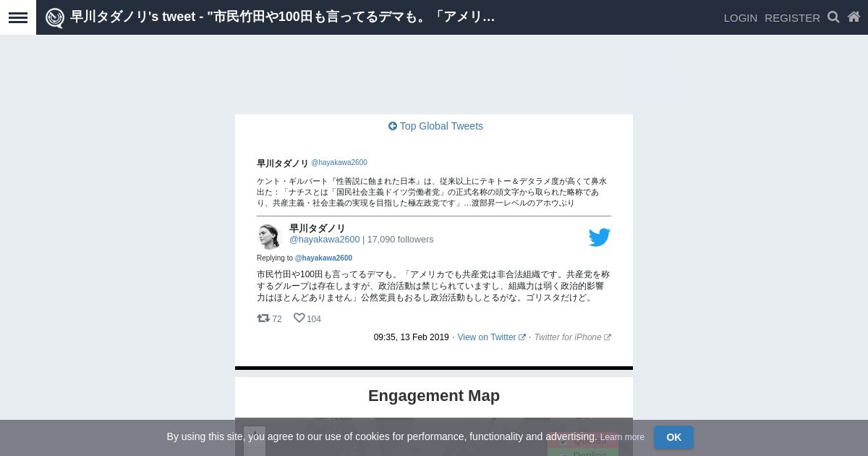
Task: Open @hayakawa2600 handle beside top name
Action: [339, 163]
